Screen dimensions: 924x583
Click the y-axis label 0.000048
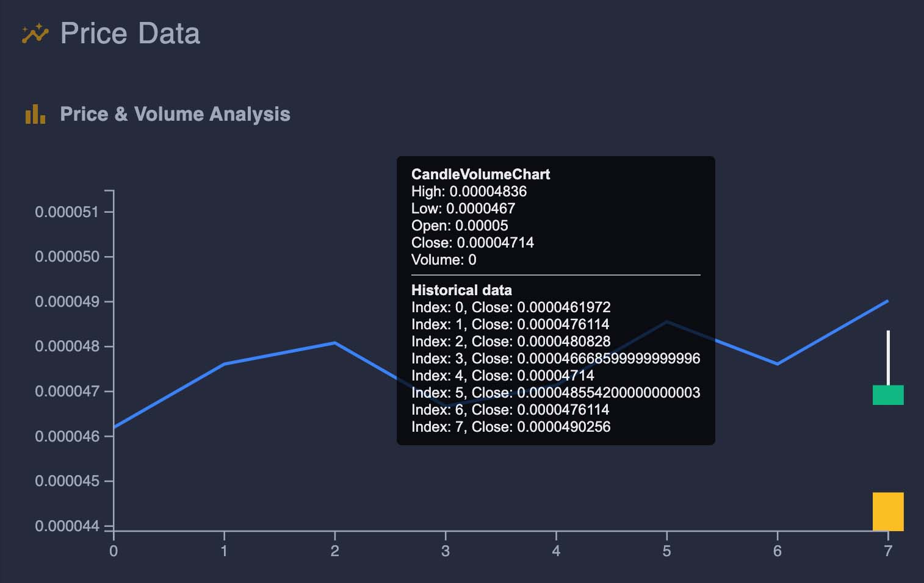click(x=68, y=346)
